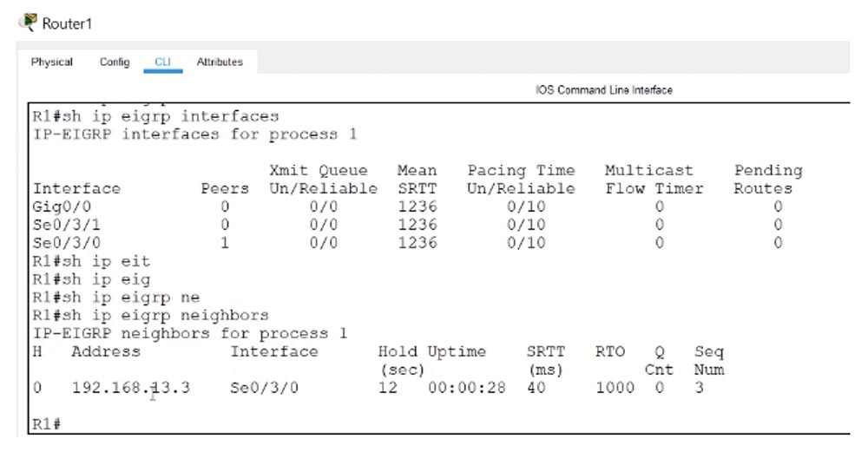The width and height of the screenshot is (868, 452).
Task: Click the Pending Routes column header
Action: (x=768, y=180)
